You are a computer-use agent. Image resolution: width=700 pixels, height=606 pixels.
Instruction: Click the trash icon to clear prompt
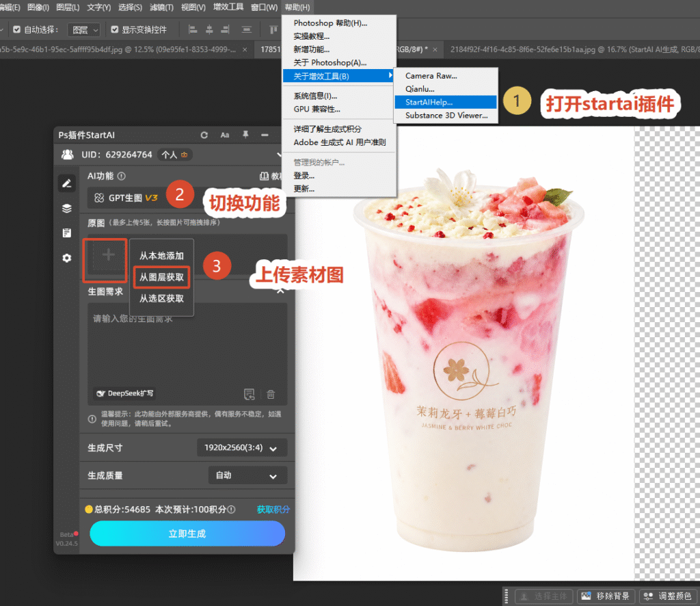point(271,394)
